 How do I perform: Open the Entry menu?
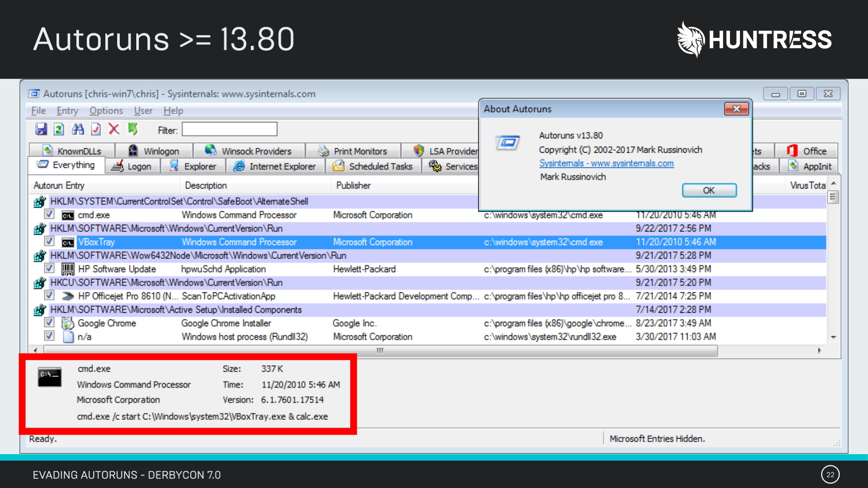(x=67, y=111)
